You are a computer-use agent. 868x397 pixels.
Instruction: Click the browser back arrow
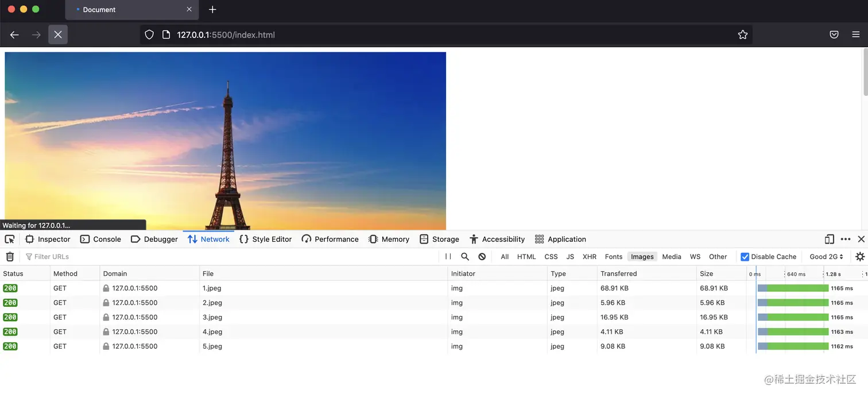[14, 34]
